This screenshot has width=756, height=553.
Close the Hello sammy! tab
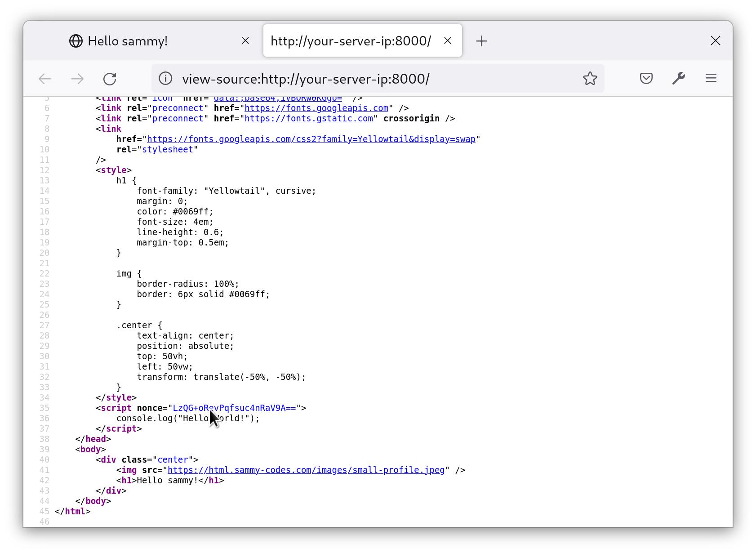[x=245, y=41]
